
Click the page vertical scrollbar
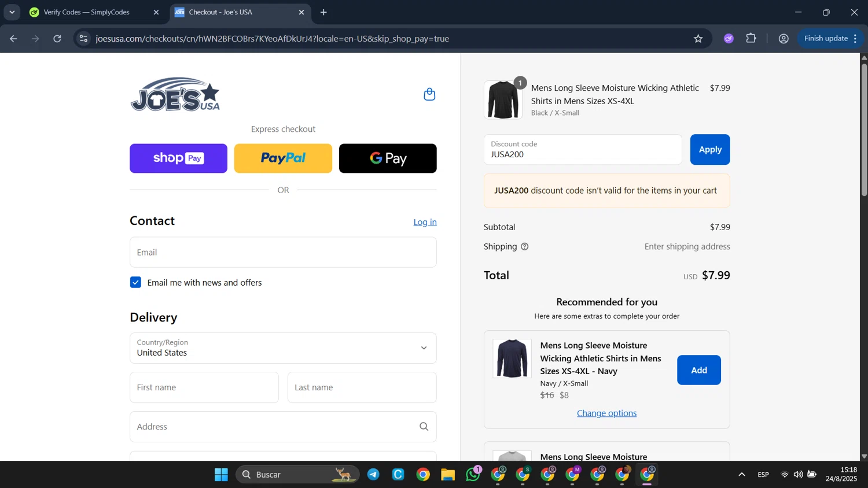pyautogui.click(x=864, y=130)
